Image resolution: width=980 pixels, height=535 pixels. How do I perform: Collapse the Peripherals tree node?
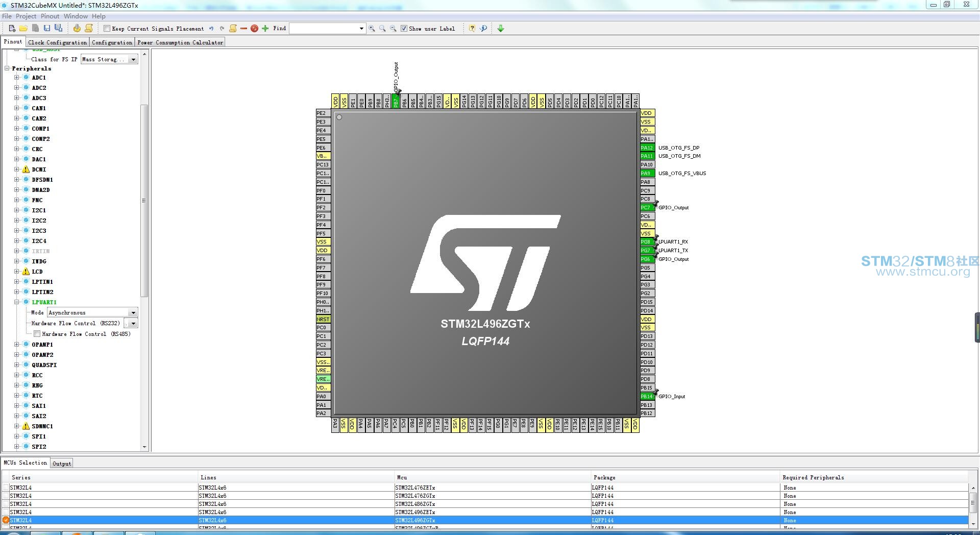[x=7, y=68]
